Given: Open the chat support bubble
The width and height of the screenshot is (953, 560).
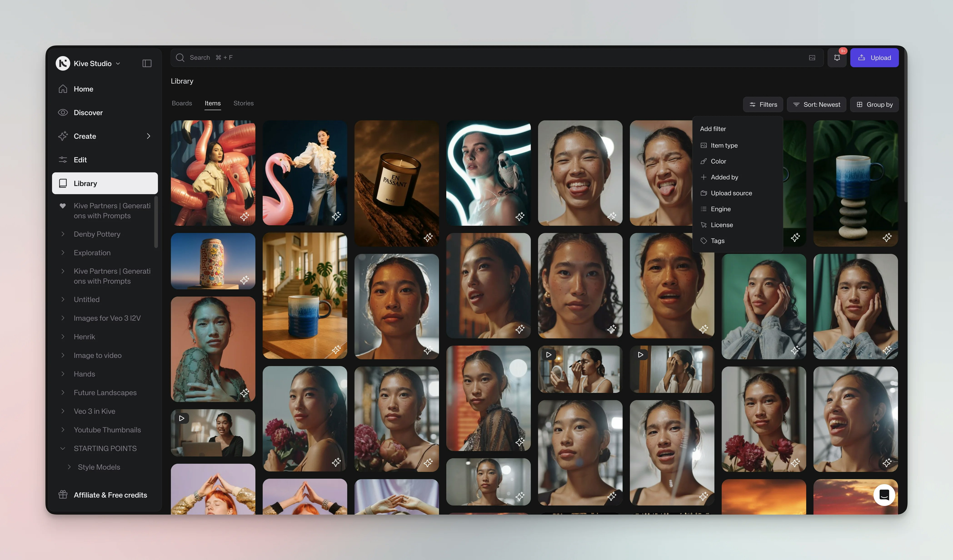Looking at the screenshot, I should pyautogui.click(x=884, y=495).
